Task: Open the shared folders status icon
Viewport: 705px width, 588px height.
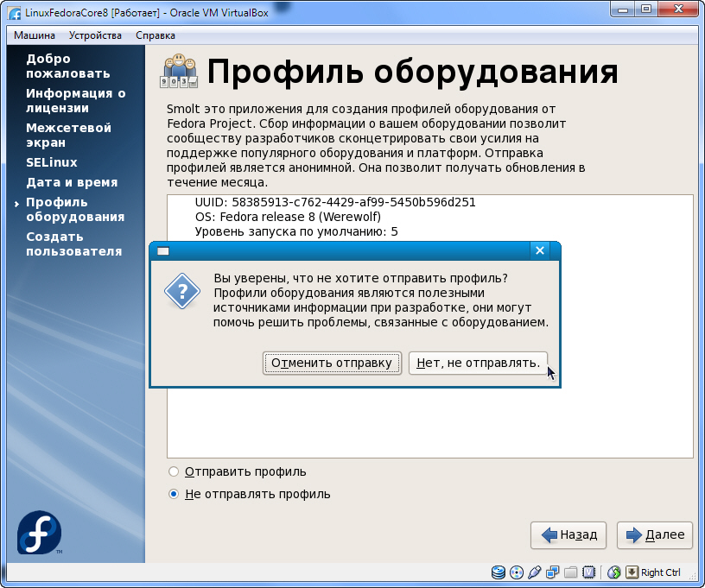Action: pos(570,572)
